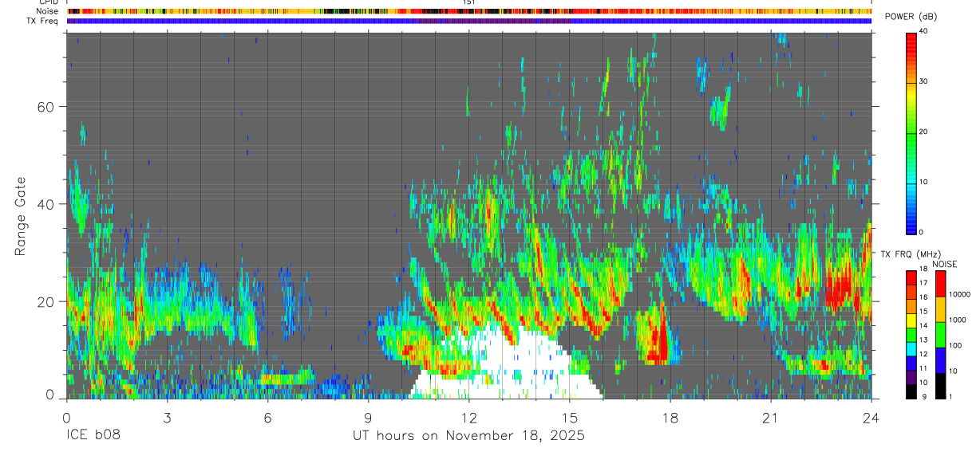Click the x-axis tick label 24
Image resolution: width=980 pixels, height=452 pixels.
[871, 418]
